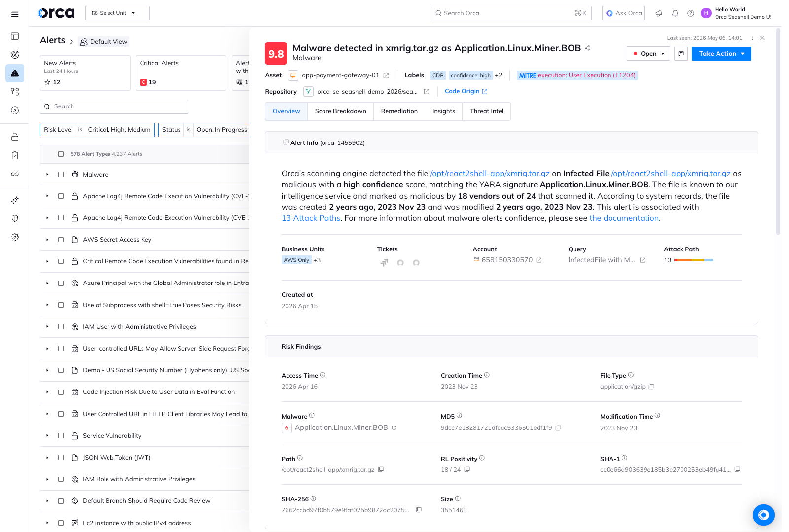Open the Default View selector
Image resolution: width=789 pixels, height=532 pixels.
pos(104,42)
